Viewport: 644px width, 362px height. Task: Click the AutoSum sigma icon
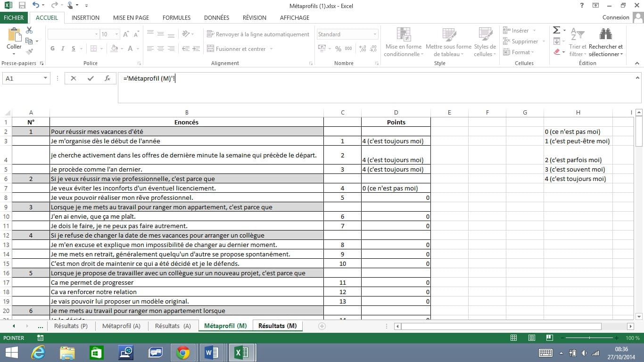click(x=556, y=30)
